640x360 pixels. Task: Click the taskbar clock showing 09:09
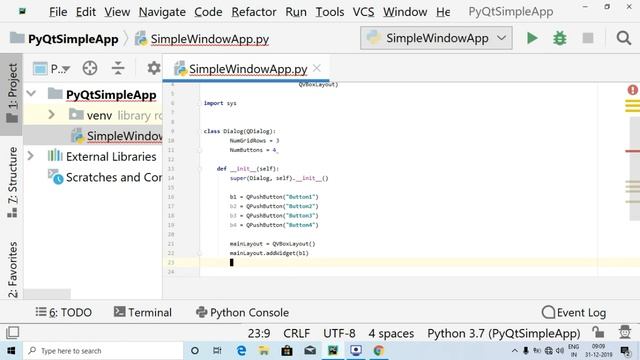[598, 351]
